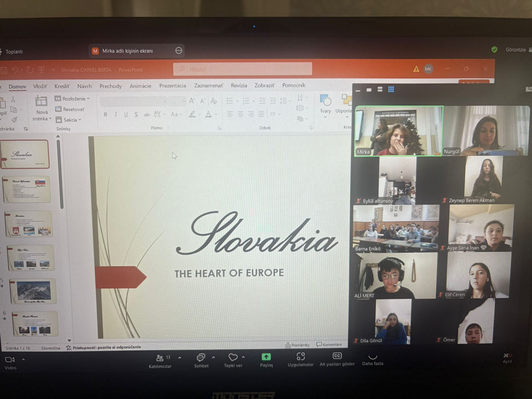
Task: Toggle the Video camera button
Action: click(x=10, y=360)
